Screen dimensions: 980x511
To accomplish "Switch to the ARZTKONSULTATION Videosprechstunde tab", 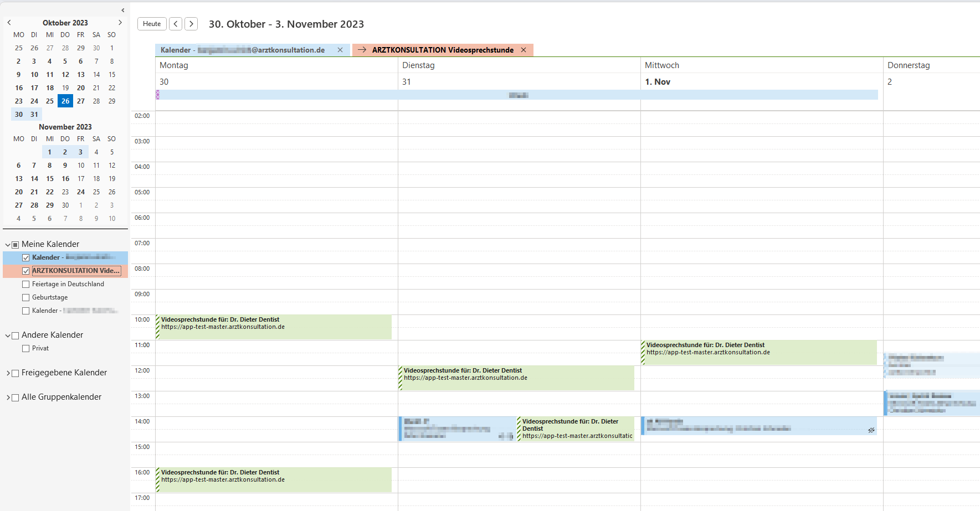I will coord(442,50).
